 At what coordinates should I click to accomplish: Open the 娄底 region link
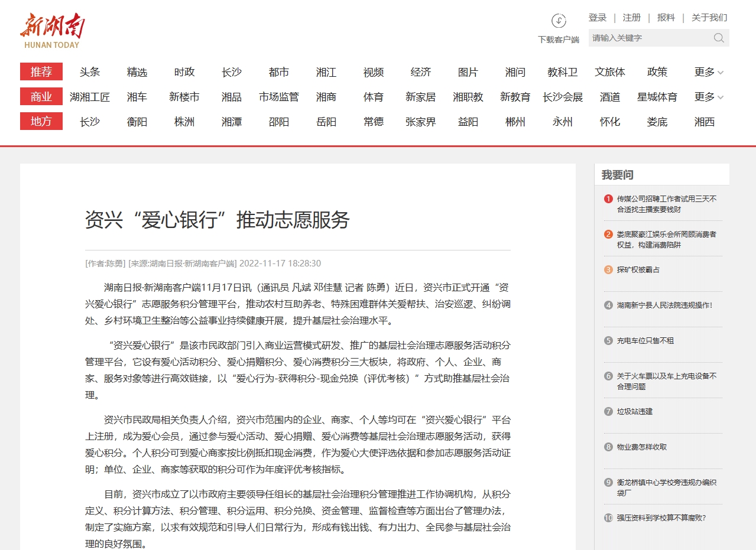coord(657,122)
